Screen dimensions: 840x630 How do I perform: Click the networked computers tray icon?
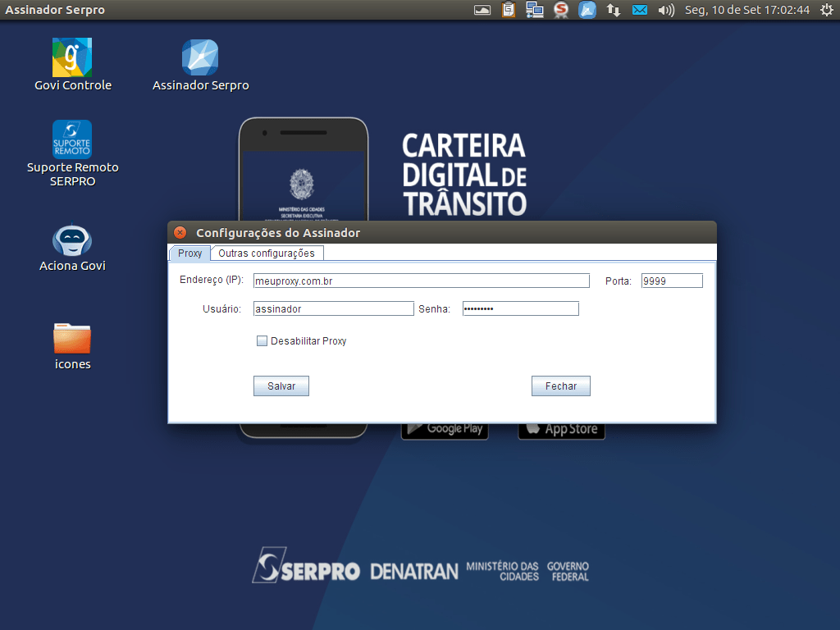pyautogui.click(x=535, y=10)
